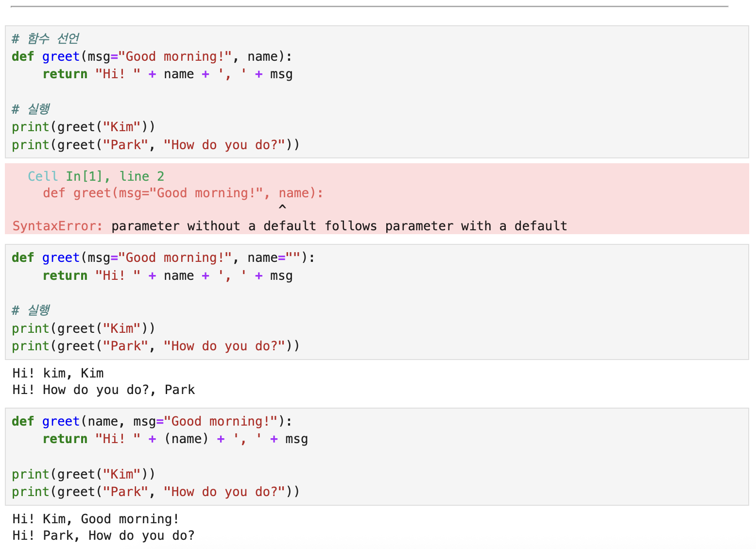
Task: Click the SyntaxError message text
Action: point(290,226)
